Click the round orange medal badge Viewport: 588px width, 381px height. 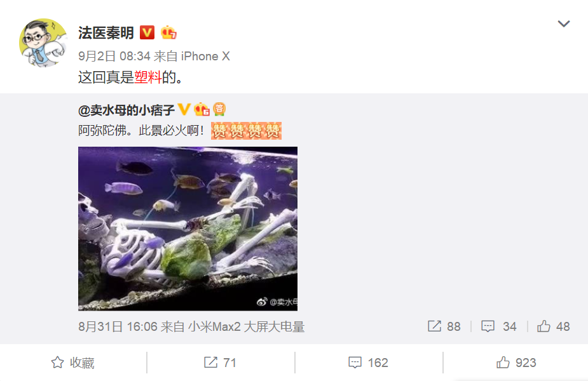(219, 109)
